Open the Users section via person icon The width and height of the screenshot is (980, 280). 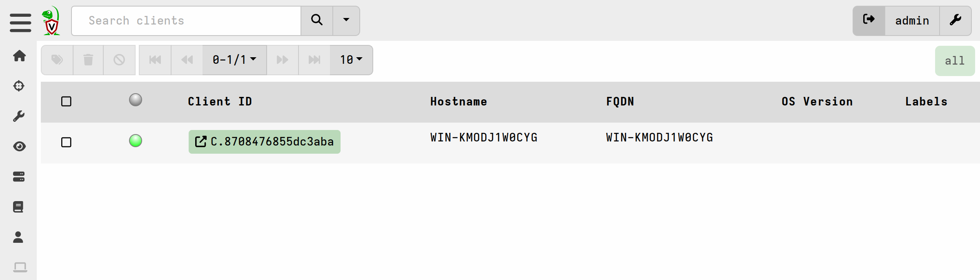19,237
